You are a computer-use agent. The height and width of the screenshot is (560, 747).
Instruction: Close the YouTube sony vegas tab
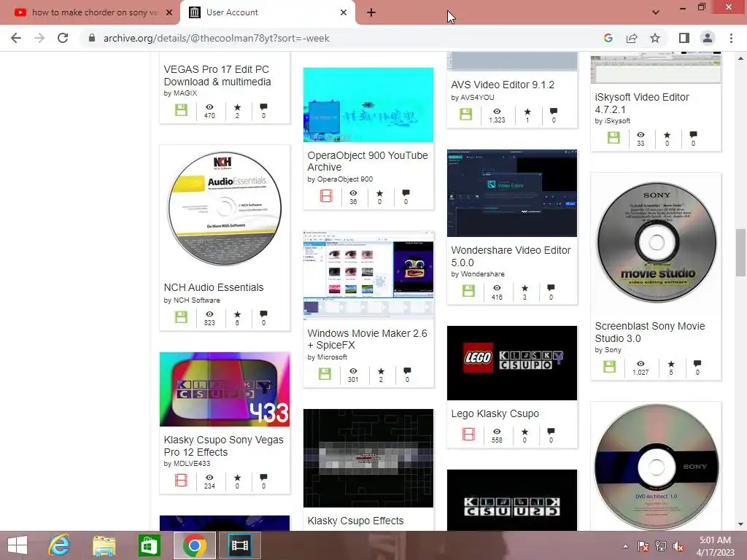[x=169, y=12]
